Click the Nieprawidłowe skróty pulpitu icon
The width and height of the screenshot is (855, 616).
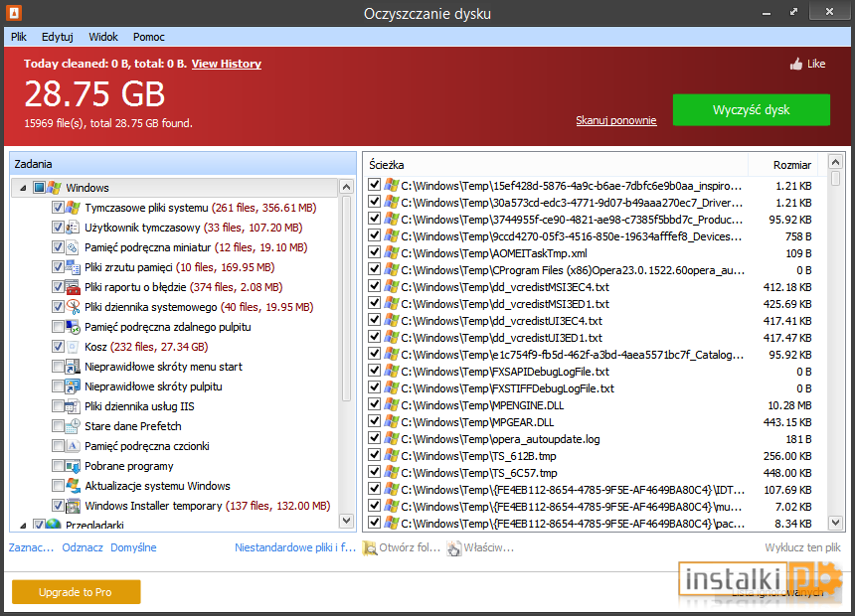pos(73,386)
